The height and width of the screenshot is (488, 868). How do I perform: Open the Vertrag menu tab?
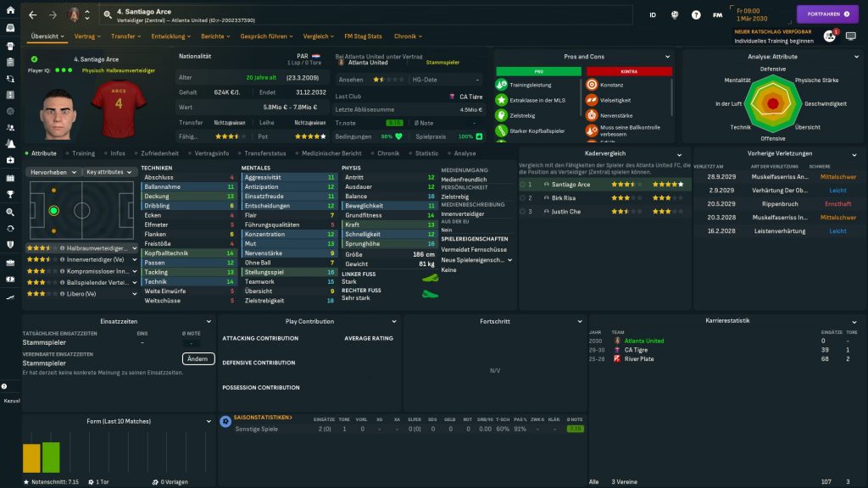(x=86, y=36)
